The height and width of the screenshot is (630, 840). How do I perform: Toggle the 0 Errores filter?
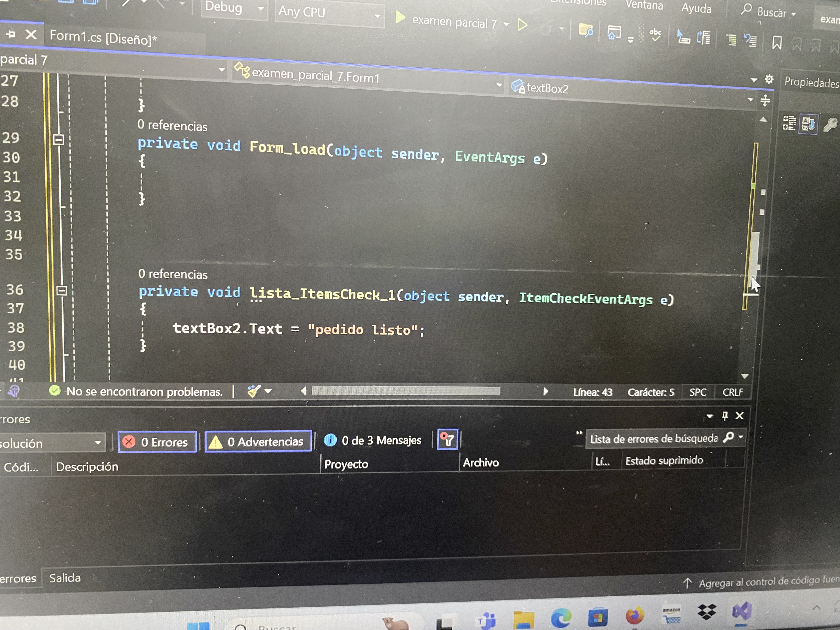pyautogui.click(x=157, y=442)
